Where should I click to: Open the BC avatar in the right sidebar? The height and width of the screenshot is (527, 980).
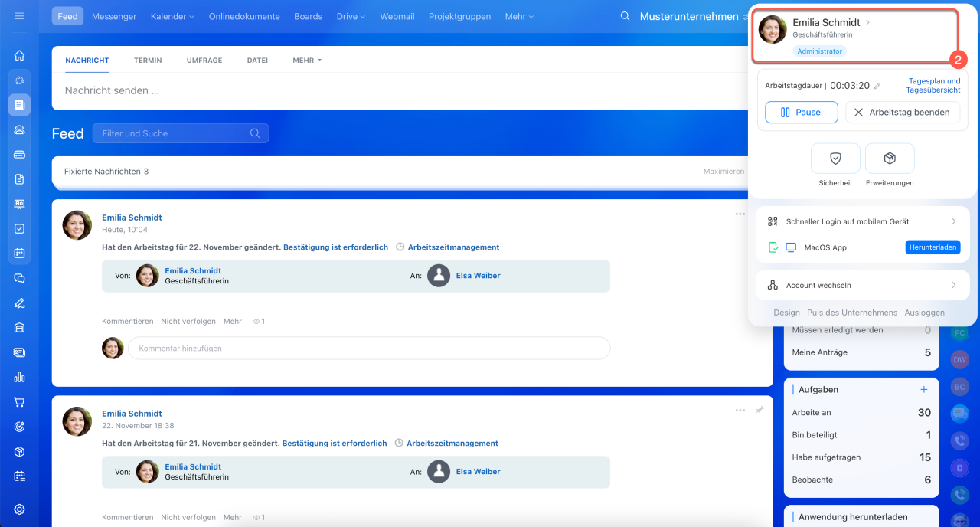(x=959, y=387)
